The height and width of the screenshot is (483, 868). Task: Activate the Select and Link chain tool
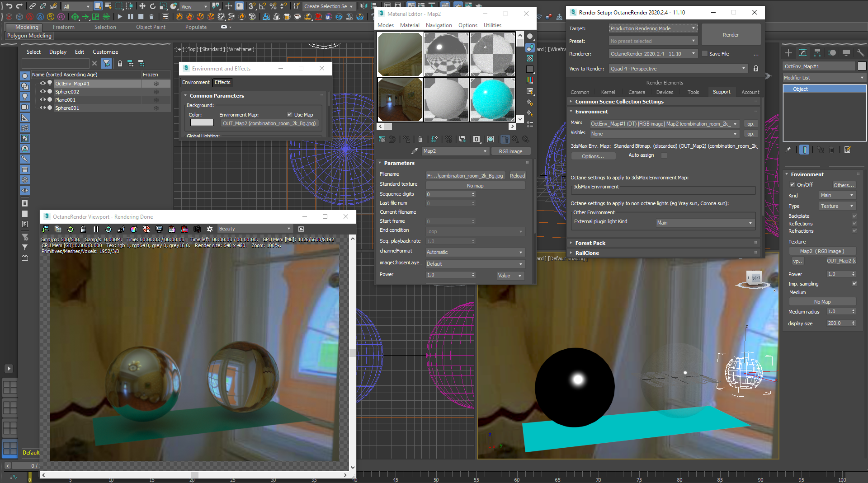pos(33,6)
